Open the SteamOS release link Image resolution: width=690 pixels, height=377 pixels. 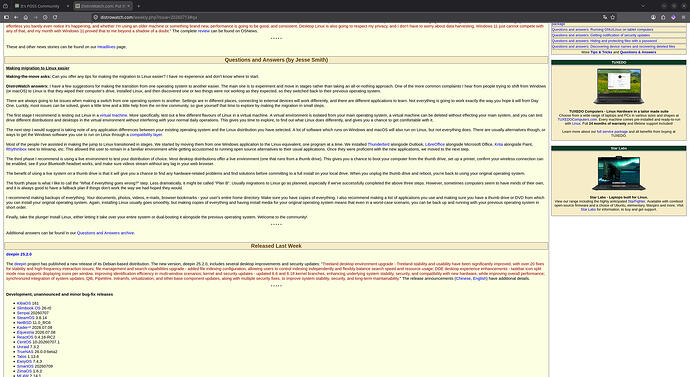26,318
